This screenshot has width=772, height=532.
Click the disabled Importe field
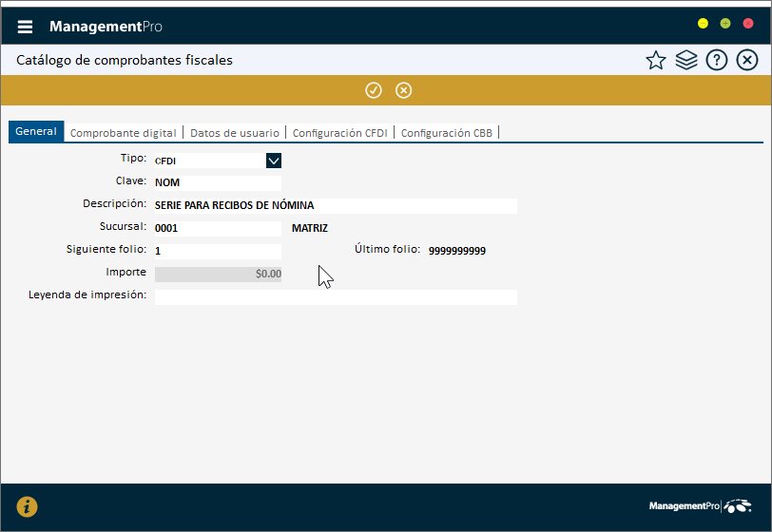pyautogui.click(x=218, y=275)
